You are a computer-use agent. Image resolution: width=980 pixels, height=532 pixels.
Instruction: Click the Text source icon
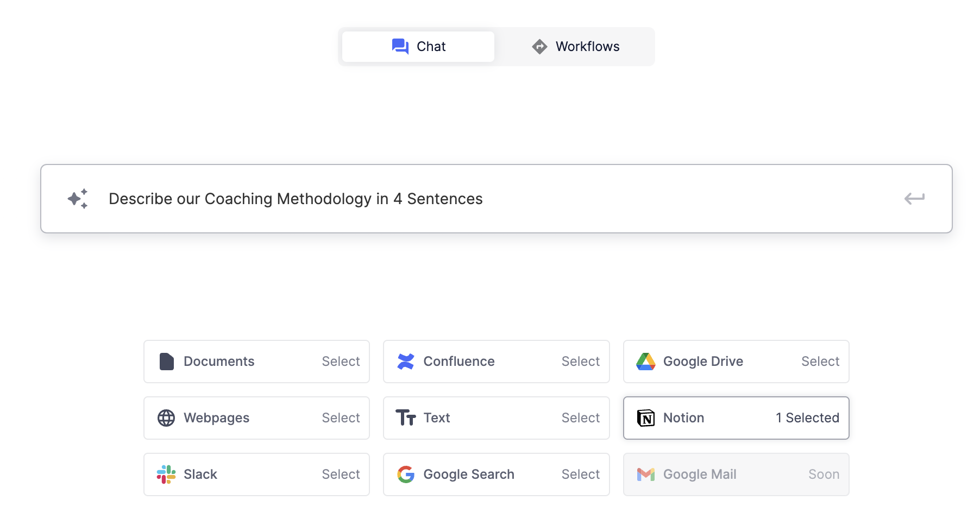point(406,417)
